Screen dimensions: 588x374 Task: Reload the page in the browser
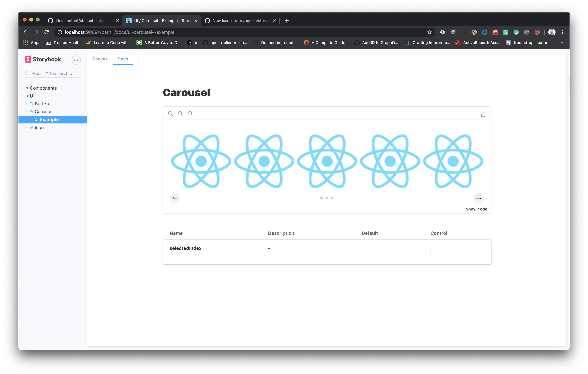point(47,32)
